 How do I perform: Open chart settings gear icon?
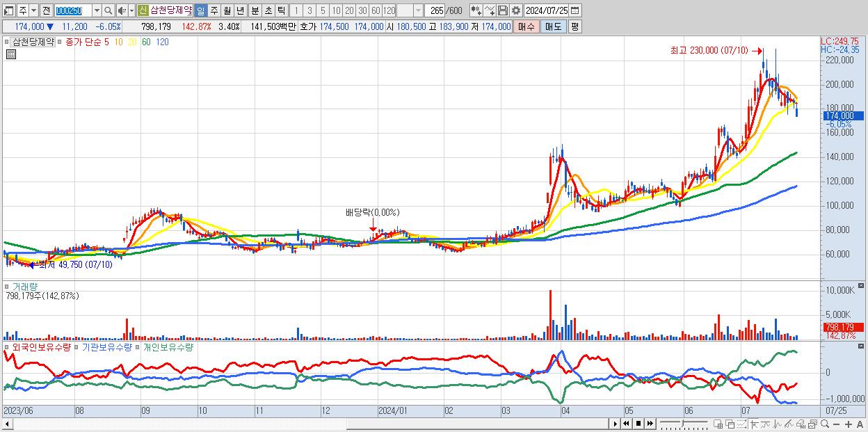pyautogui.click(x=515, y=10)
